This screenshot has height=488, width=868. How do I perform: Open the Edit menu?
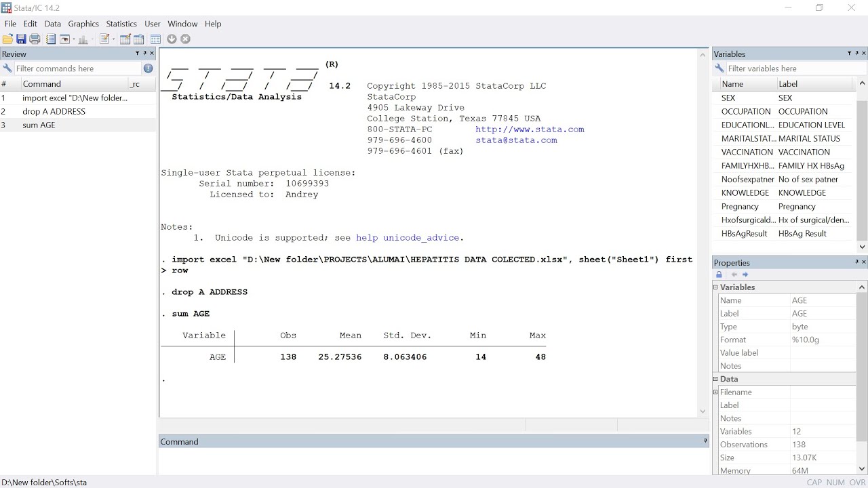point(31,24)
